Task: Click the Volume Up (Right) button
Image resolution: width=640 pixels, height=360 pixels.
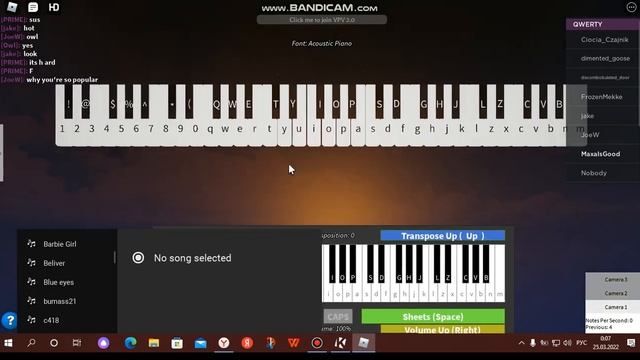Action: click(442, 329)
